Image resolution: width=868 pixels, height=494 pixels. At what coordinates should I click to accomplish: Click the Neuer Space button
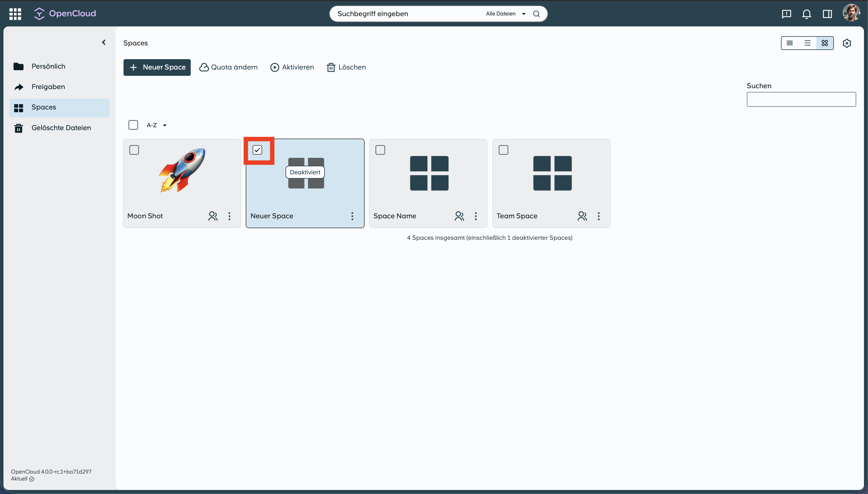157,67
